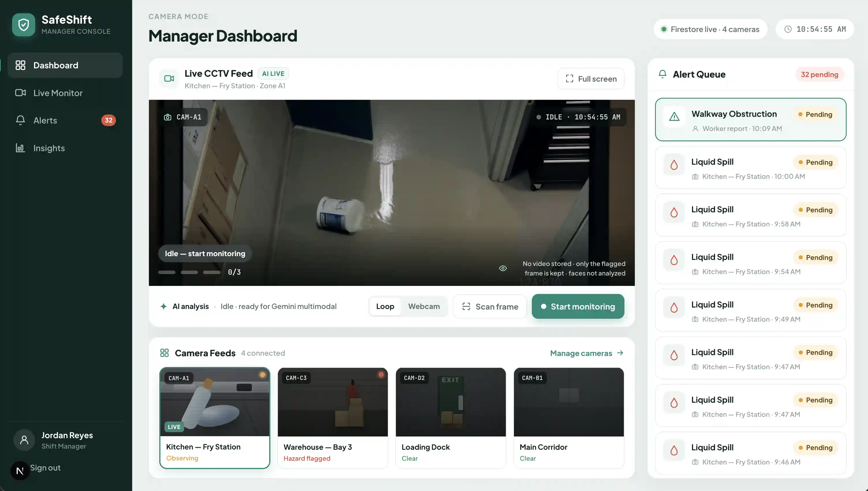Open the Manage cameras link
The width and height of the screenshot is (868, 491).
[x=587, y=353]
